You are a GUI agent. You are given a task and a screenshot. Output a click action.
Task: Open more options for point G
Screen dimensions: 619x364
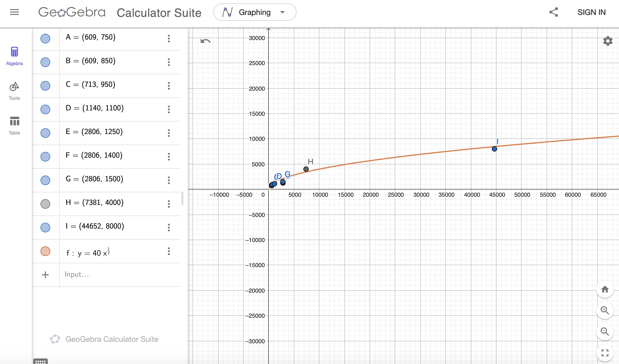169,180
